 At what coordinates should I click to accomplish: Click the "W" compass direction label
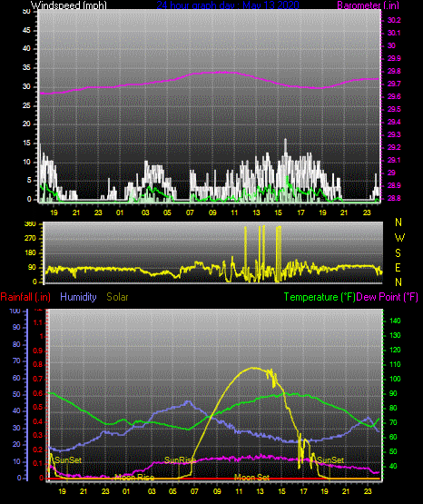pos(399,238)
